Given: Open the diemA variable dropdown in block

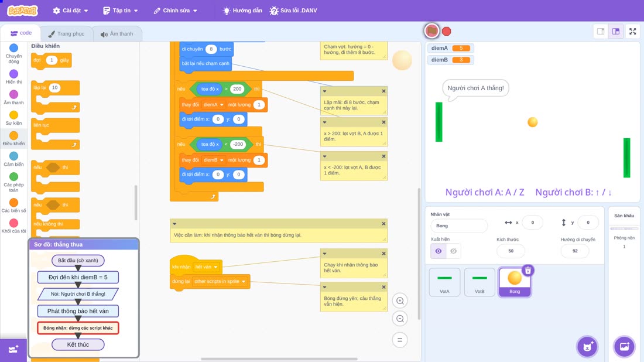Looking at the screenshot, I should [214, 105].
